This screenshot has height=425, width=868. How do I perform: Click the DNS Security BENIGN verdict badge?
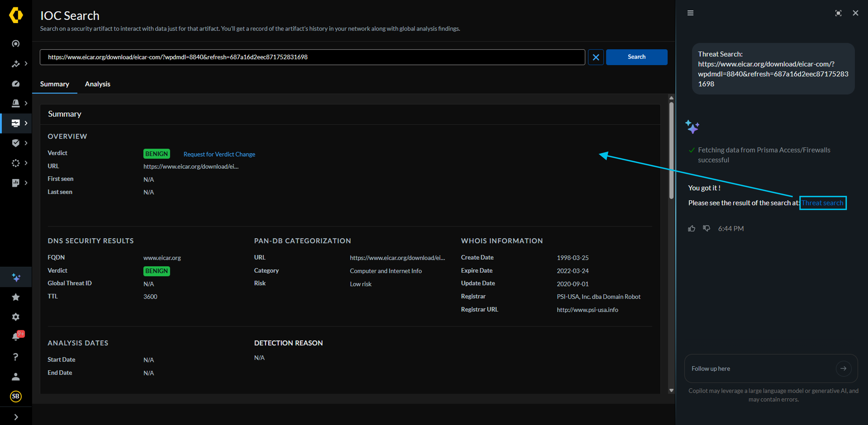(157, 271)
